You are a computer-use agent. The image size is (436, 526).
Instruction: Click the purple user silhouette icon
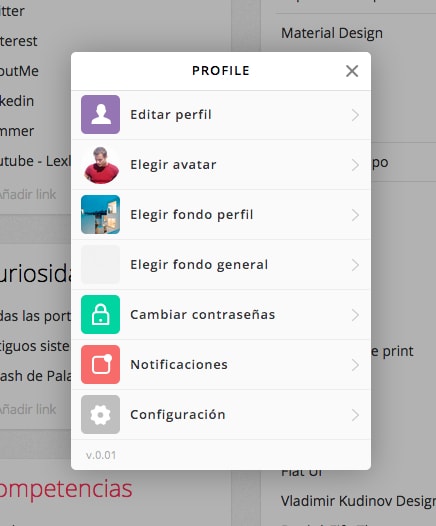click(x=100, y=114)
